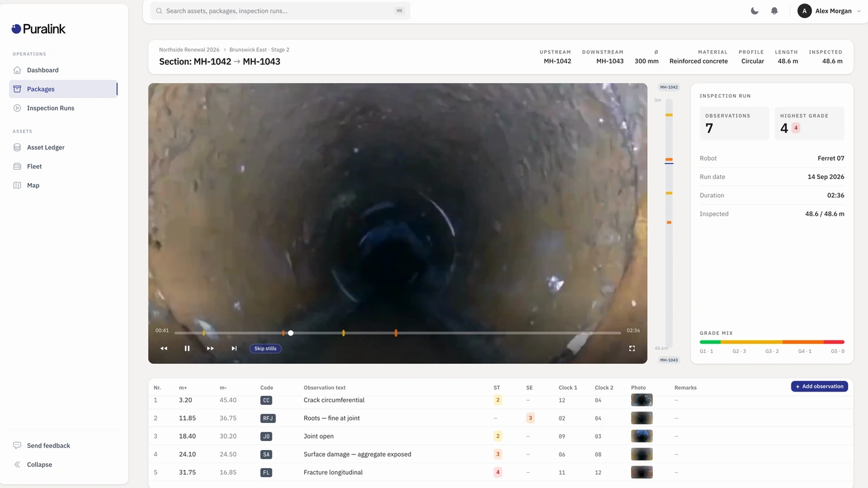Image resolution: width=868 pixels, height=488 pixels.
Task: Select Joint open observation row
Action: (x=500, y=436)
